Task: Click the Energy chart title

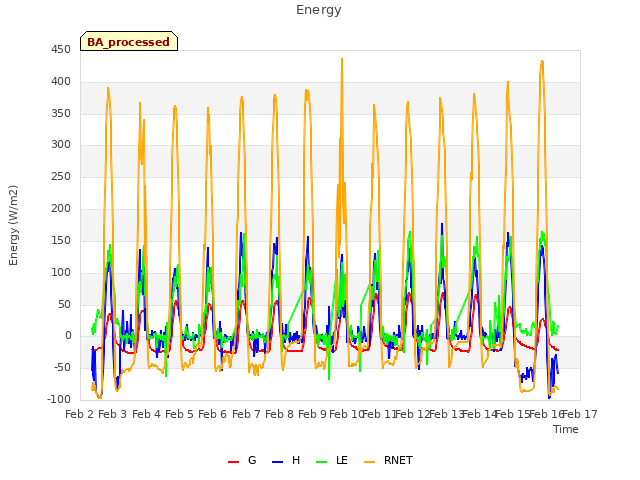Action: click(319, 10)
